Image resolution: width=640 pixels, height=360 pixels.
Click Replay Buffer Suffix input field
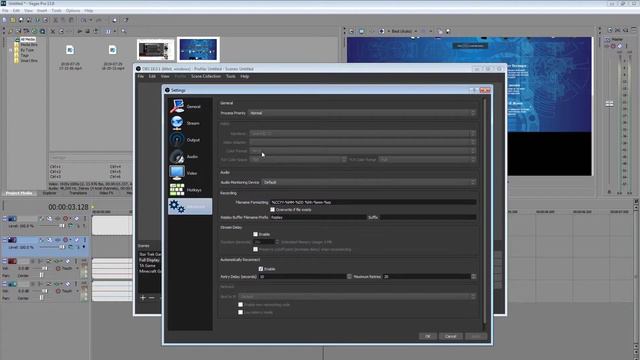tap(428, 218)
